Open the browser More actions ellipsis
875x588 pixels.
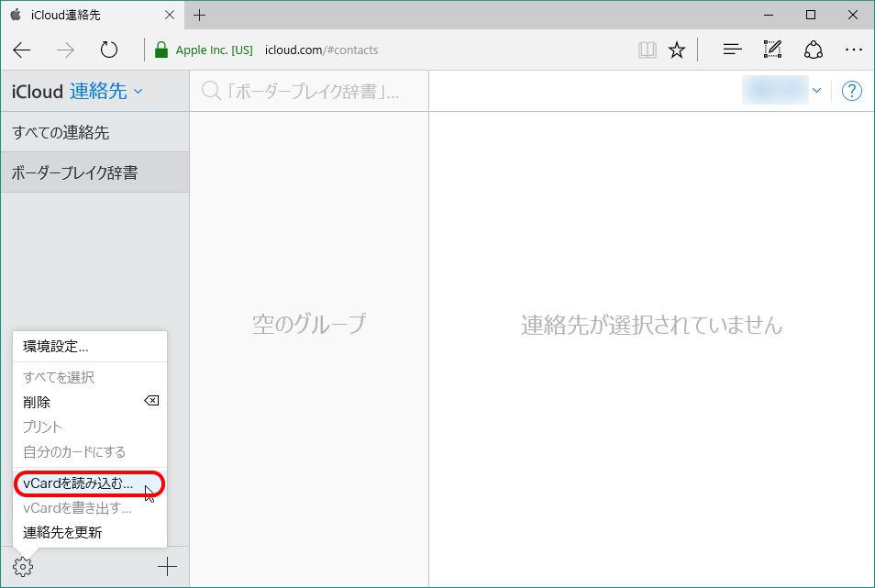[853, 50]
